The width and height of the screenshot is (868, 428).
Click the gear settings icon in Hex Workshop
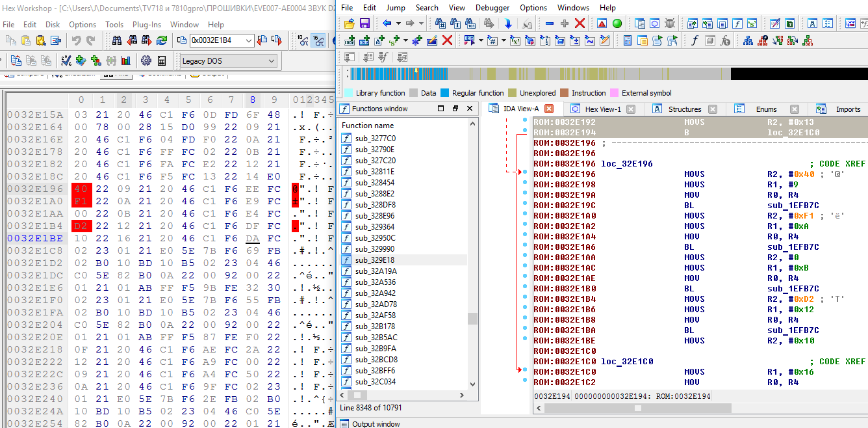pos(146,60)
